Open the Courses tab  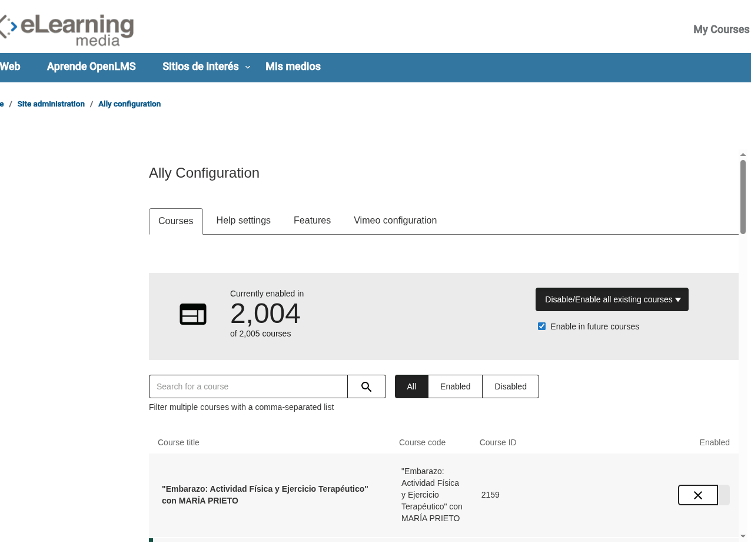click(x=176, y=221)
